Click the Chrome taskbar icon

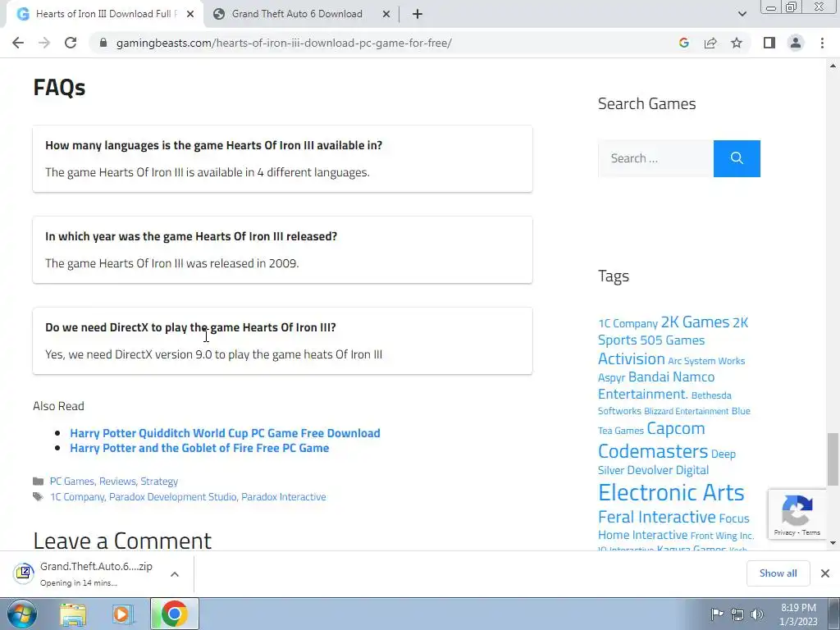[x=174, y=614]
